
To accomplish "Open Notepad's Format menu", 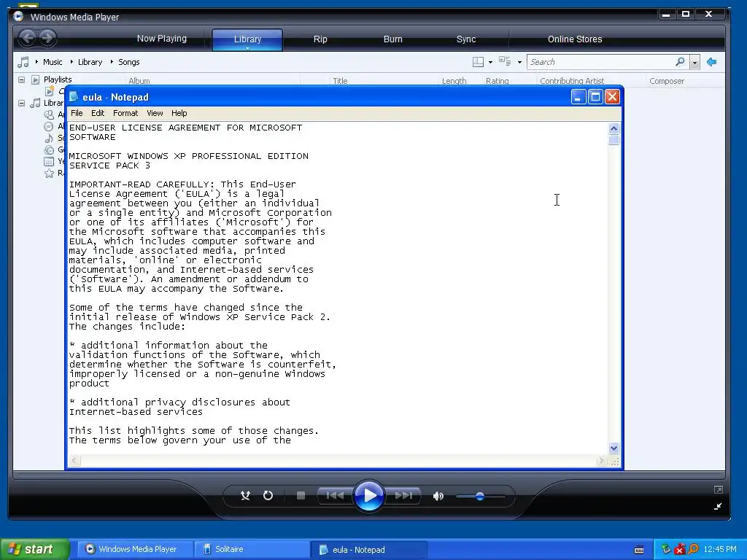I will 125,113.
